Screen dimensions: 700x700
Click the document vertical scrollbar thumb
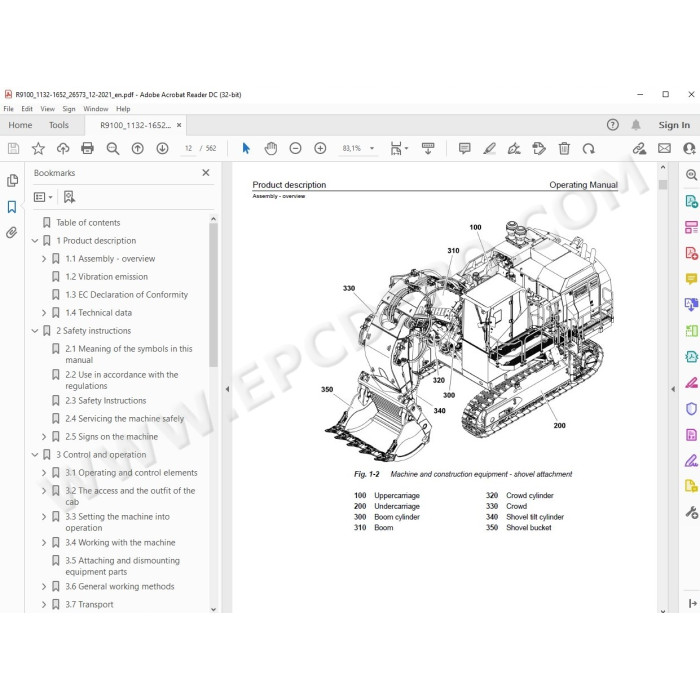coord(663,184)
